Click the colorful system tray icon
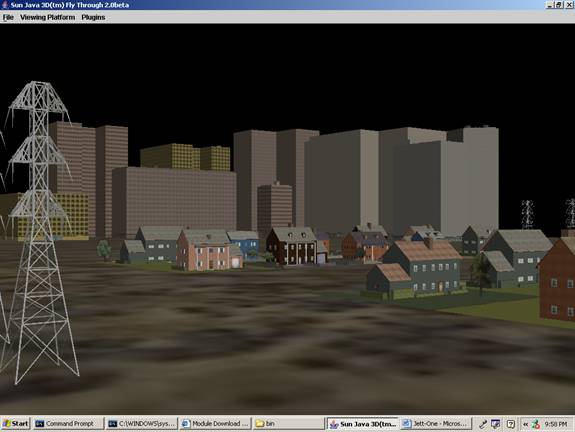 click(x=536, y=424)
